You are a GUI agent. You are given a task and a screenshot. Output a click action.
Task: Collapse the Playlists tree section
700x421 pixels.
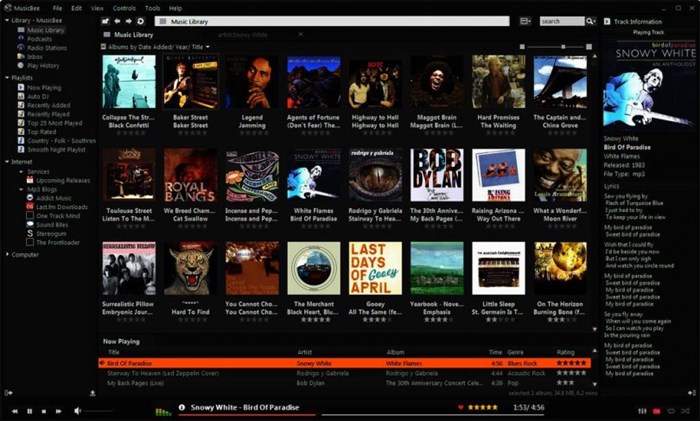(x=7, y=78)
